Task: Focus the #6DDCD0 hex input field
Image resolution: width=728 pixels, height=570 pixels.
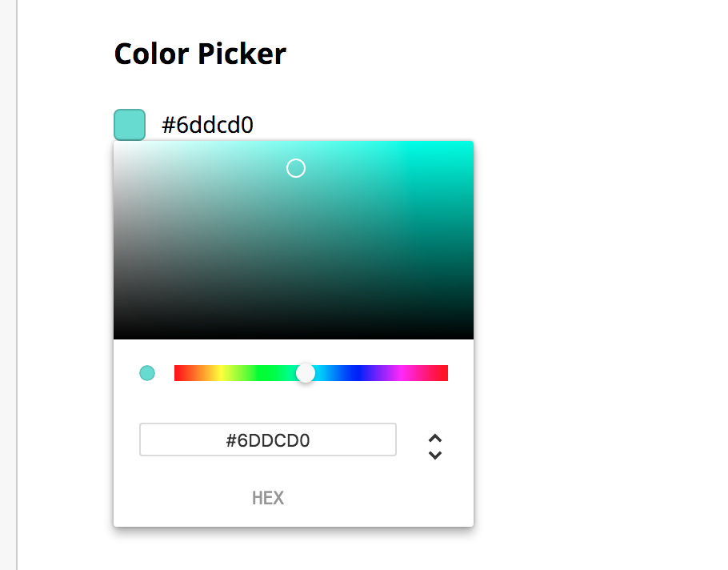Action: point(267,440)
